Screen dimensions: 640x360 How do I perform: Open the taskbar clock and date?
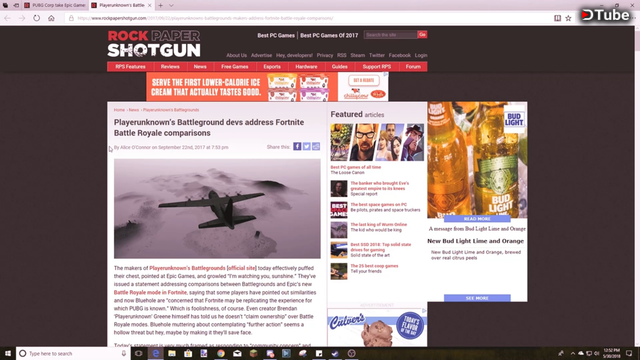click(611, 353)
